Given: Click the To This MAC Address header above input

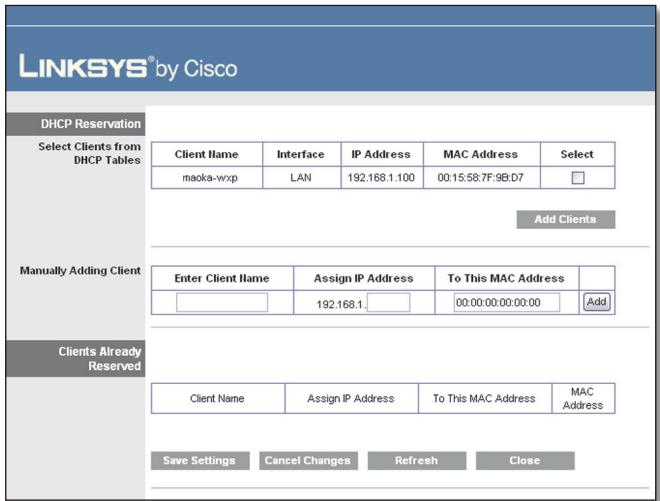Looking at the screenshot, I should (506, 278).
